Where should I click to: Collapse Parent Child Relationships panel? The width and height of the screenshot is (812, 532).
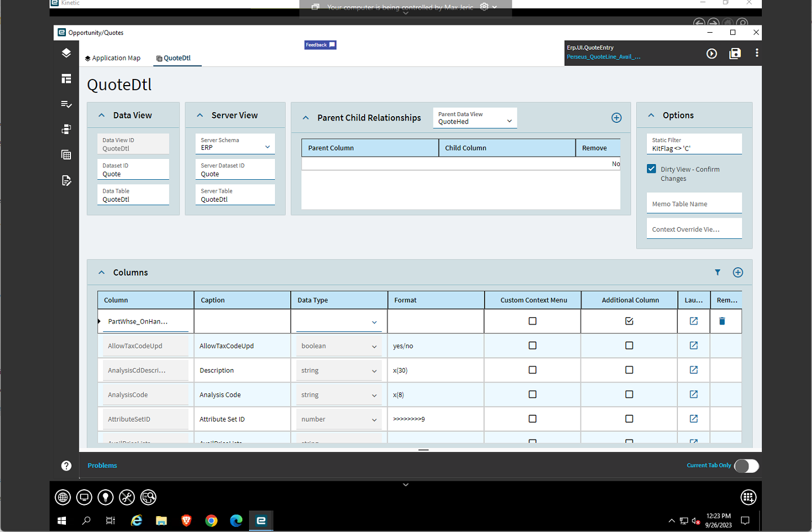pyautogui.click(x=305, y=118)
